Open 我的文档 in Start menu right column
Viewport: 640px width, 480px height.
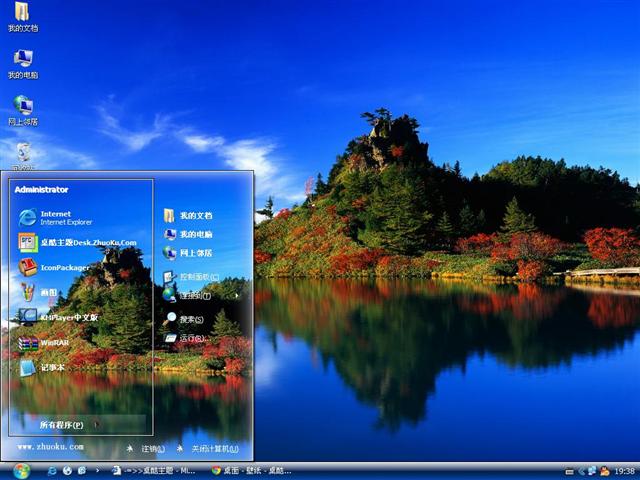tap(188, 216)
